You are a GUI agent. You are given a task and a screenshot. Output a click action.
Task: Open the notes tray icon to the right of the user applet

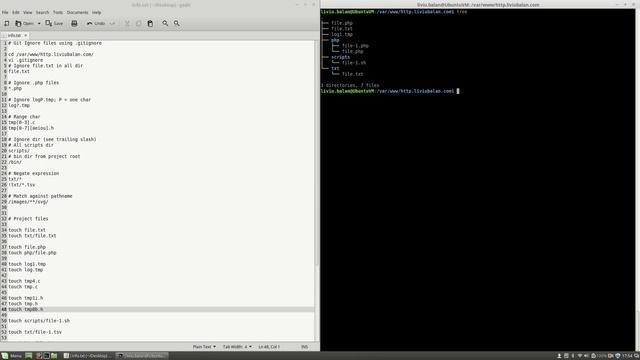566,356
